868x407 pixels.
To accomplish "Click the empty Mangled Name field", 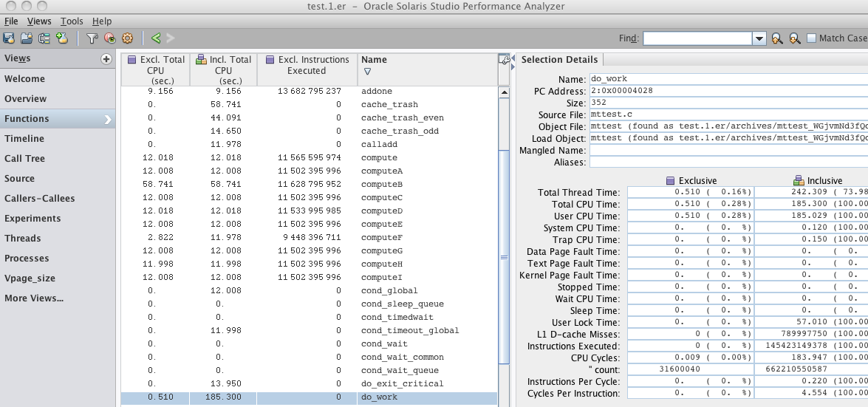I will (x=728, y=150).
